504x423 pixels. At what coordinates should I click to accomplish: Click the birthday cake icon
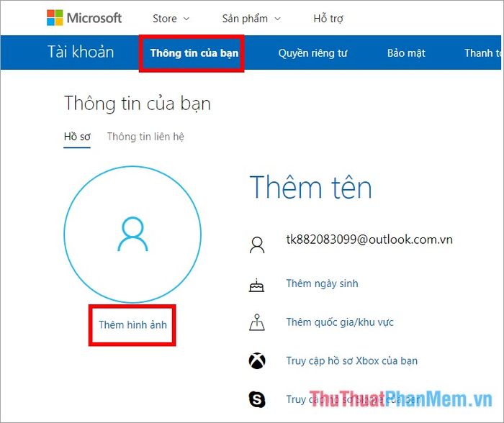[256, 285]
